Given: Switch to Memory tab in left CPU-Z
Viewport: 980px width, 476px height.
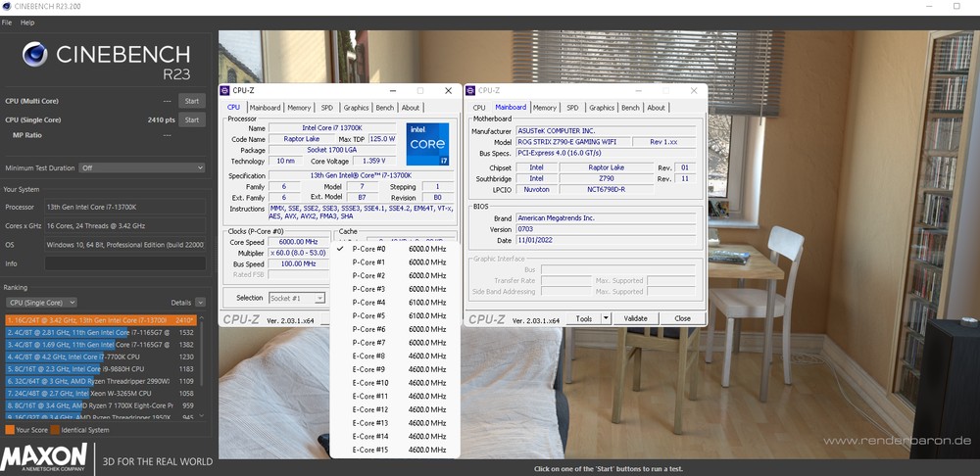Looking at the screenshot, I should [299, 108].
